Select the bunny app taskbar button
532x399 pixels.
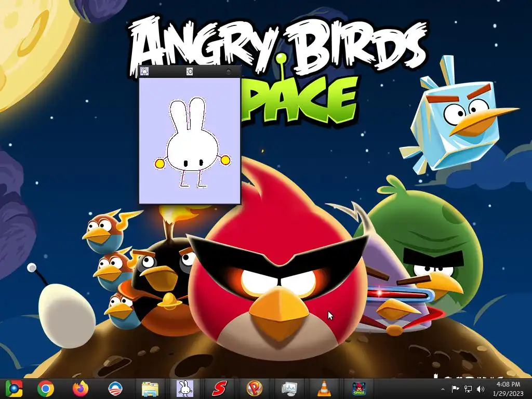point(185,389)
